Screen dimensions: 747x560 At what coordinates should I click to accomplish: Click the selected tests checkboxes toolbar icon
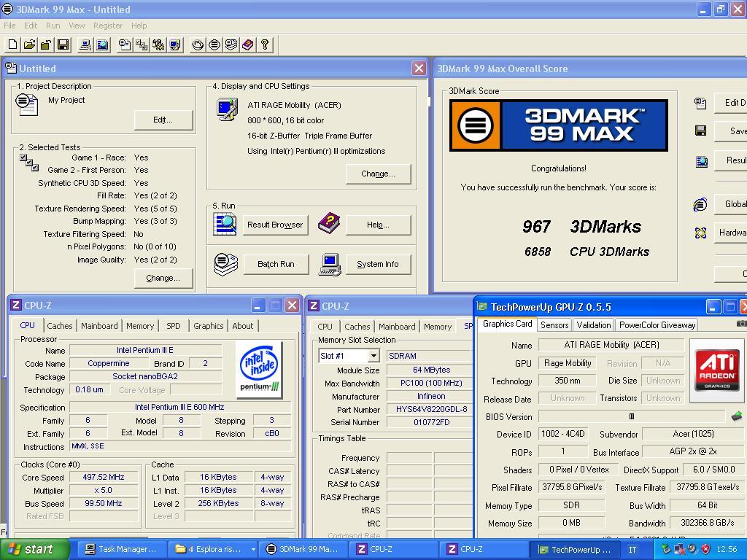tap(142, 44)
